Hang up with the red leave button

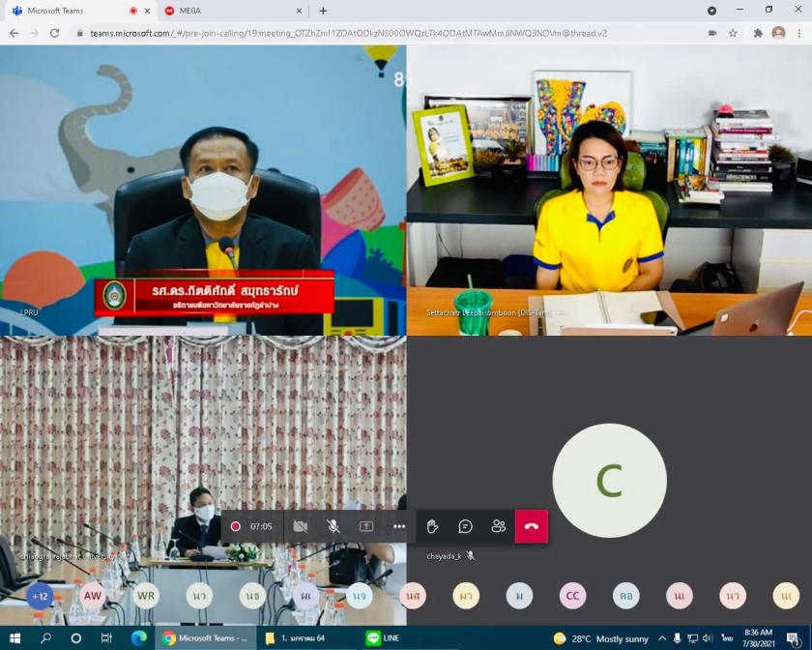pyautogui.click(x=532, y=526)
